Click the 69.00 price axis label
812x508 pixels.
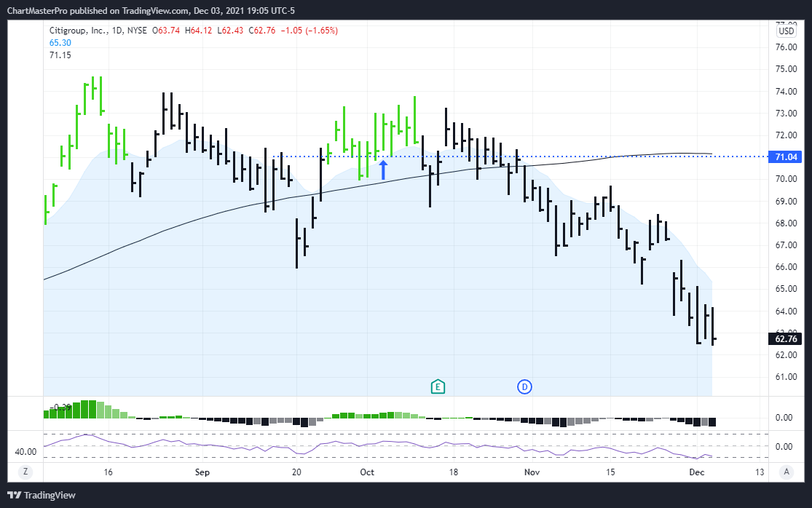tap(786, 201)
